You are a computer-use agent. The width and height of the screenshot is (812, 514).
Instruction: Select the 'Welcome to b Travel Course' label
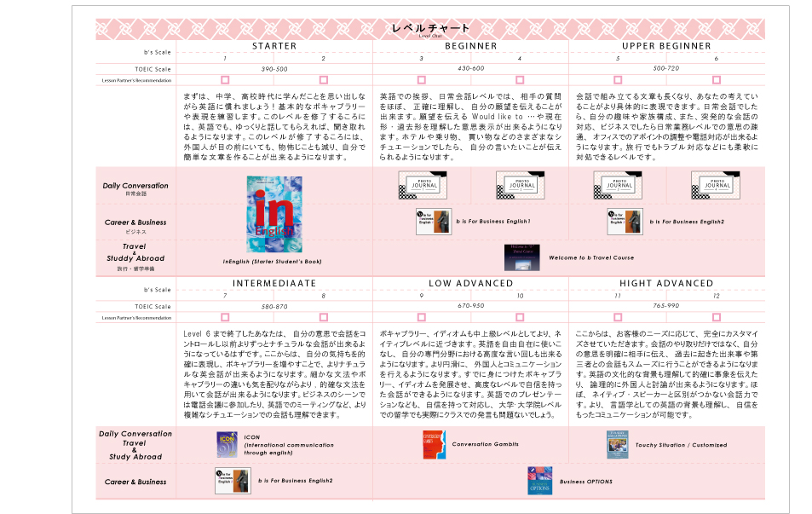(591, 257)
